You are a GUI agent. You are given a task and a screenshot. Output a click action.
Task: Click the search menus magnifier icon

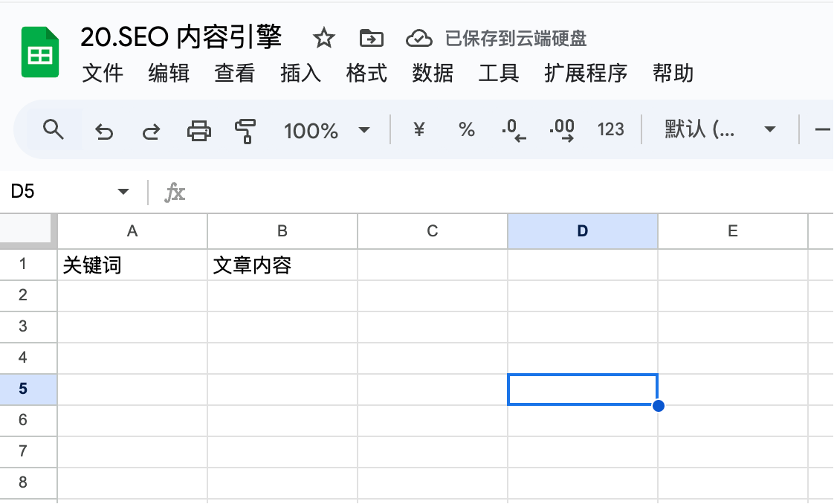pyautogui.click(x=54, y=129)
